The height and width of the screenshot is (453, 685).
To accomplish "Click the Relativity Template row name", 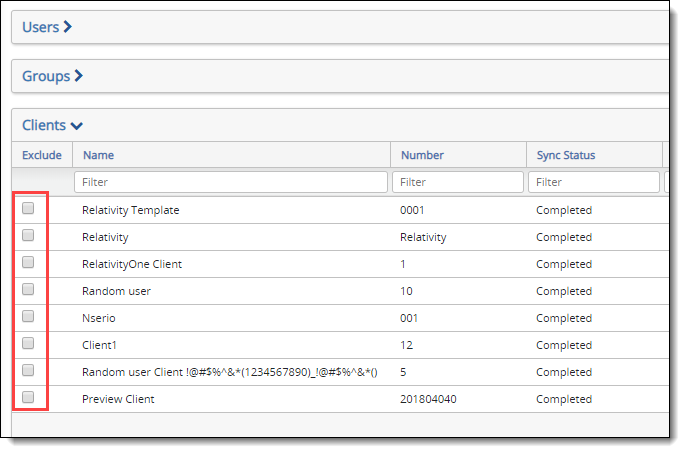I will [x=130, y=210].
